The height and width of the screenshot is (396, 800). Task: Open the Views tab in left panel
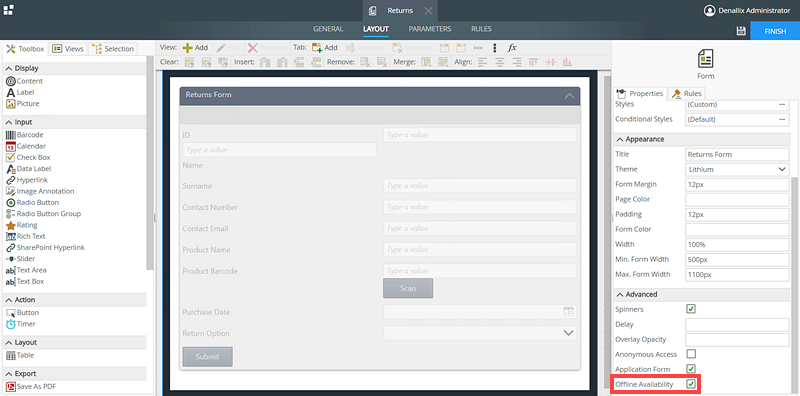[x=68, y=49]
